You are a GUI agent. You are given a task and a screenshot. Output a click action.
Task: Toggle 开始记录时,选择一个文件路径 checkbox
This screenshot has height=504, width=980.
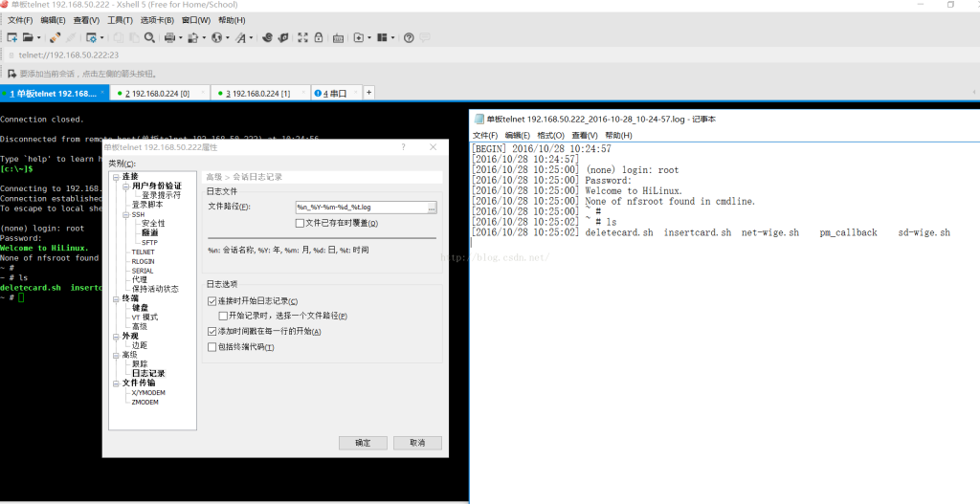[x=223, y=316]
